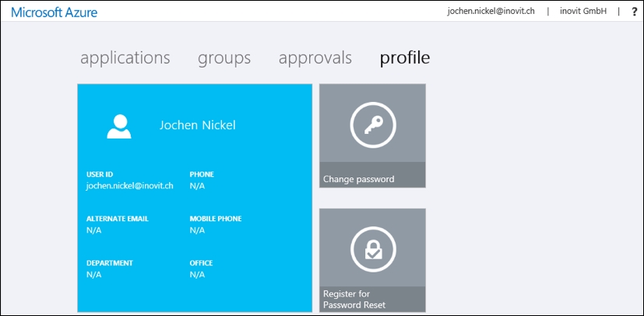The image size is (644, 316).
Task: Click the MOBILE PHONE label
Action: [x=216, y=219]
